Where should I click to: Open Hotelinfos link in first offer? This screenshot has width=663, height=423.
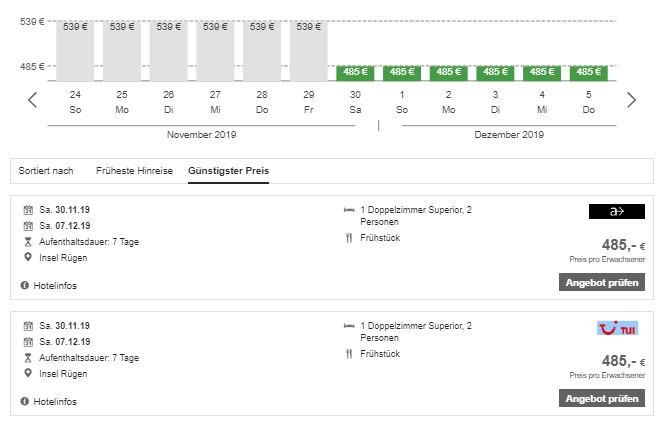pyautogui.click(x=55, y=286)
